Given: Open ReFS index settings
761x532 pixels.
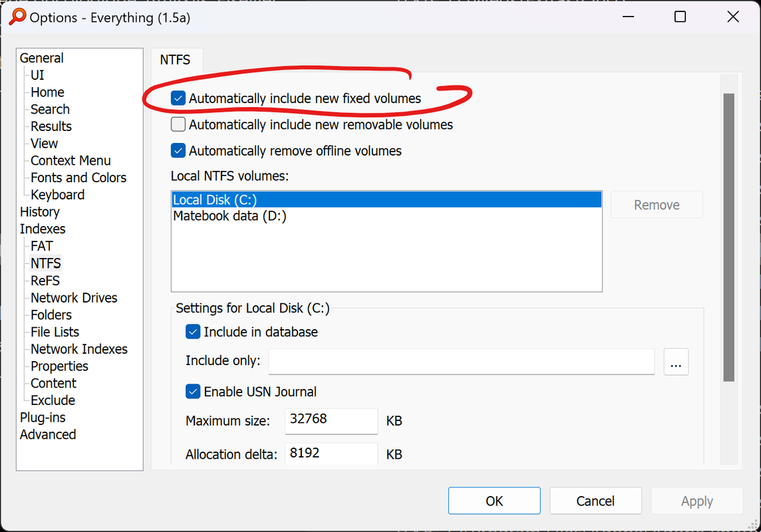Looking at the screenshot, I should [45, 281].
